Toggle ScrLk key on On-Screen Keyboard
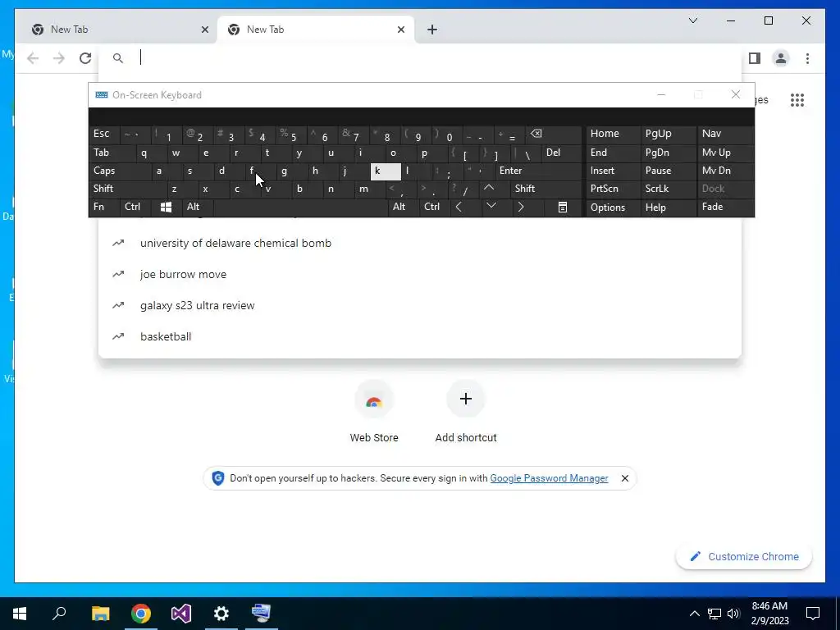The image size is (840, 630). 668,189
